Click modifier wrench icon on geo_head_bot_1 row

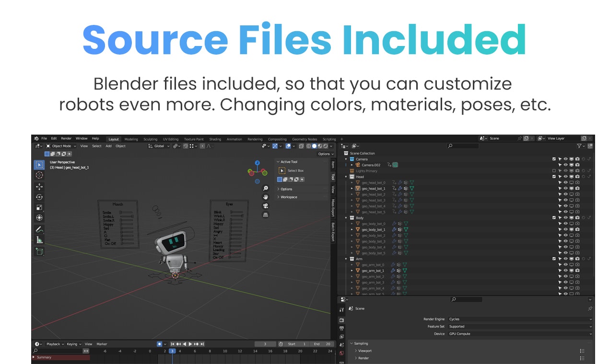pyautogui.click(x=400, y=188)
